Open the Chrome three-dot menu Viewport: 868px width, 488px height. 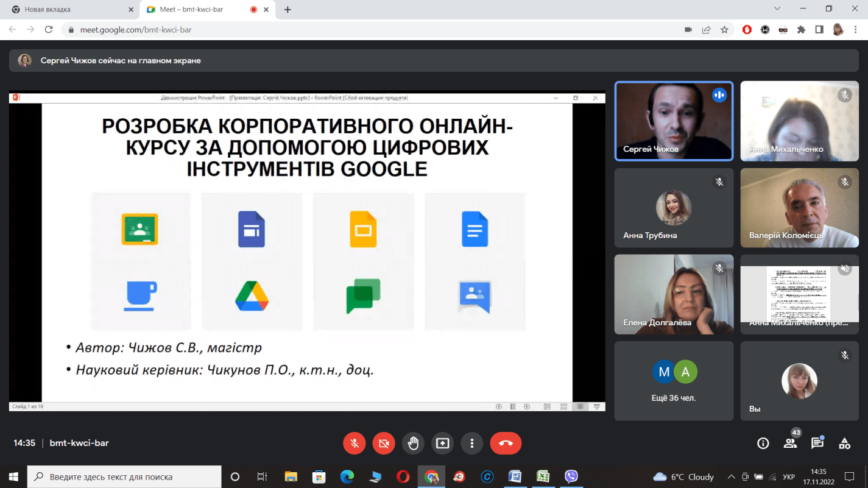point(855,29)
